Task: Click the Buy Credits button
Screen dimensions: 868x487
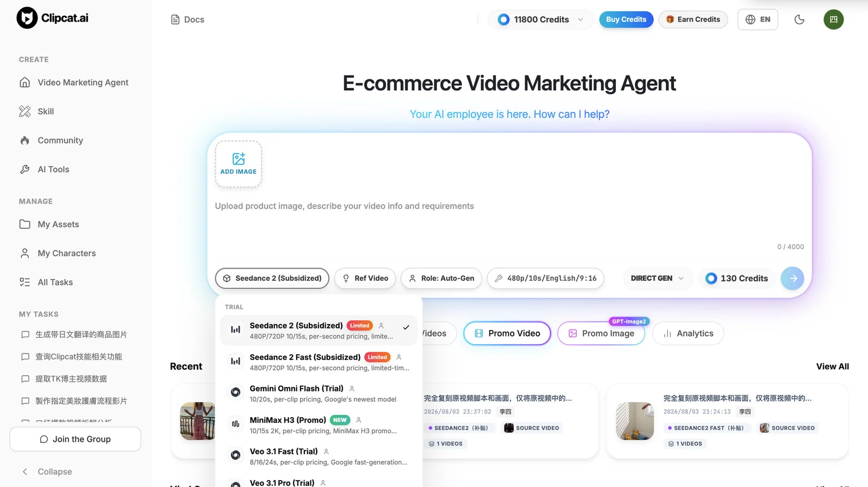Action: tap(626, 20)
